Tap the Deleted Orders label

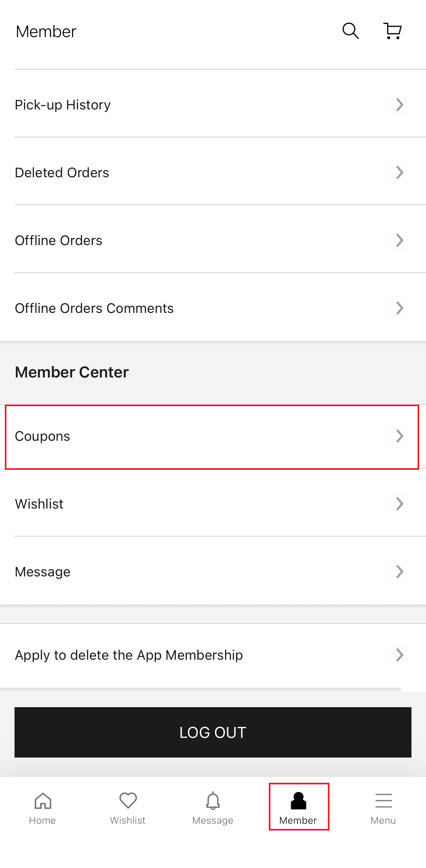click(x=62, y=172)
